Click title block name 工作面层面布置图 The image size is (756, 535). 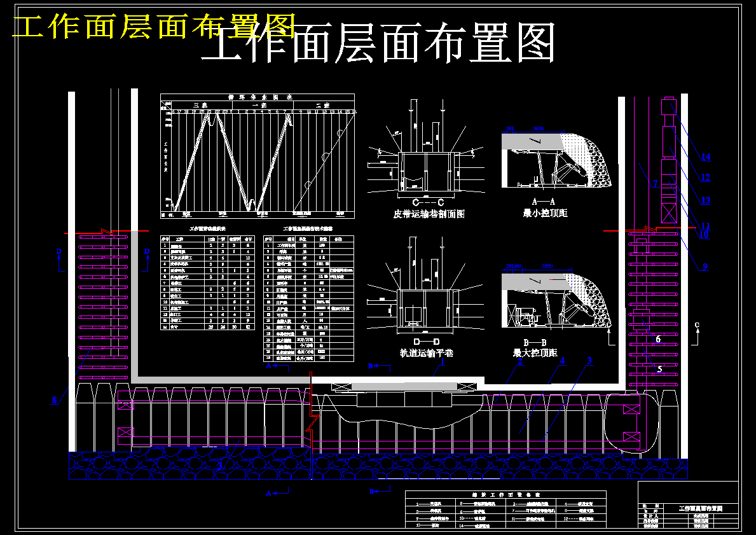[701, 508]
